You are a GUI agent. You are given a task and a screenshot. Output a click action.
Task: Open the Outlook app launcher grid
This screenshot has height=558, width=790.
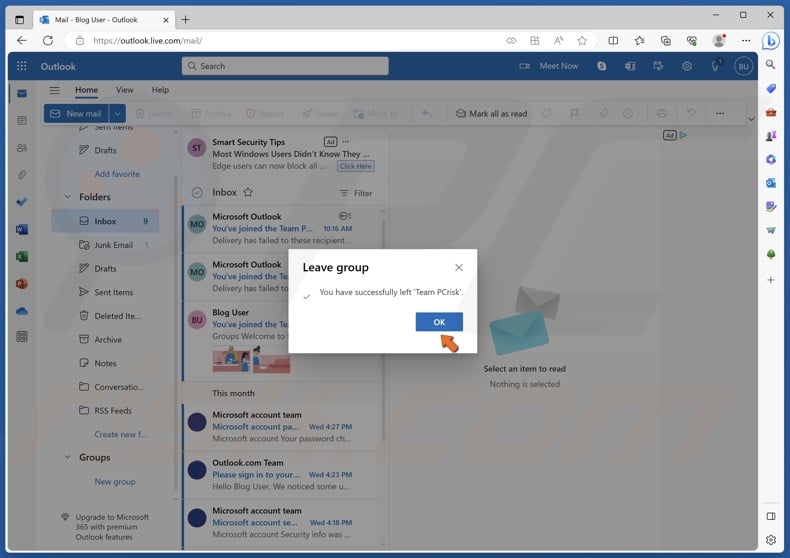[22, 66]
